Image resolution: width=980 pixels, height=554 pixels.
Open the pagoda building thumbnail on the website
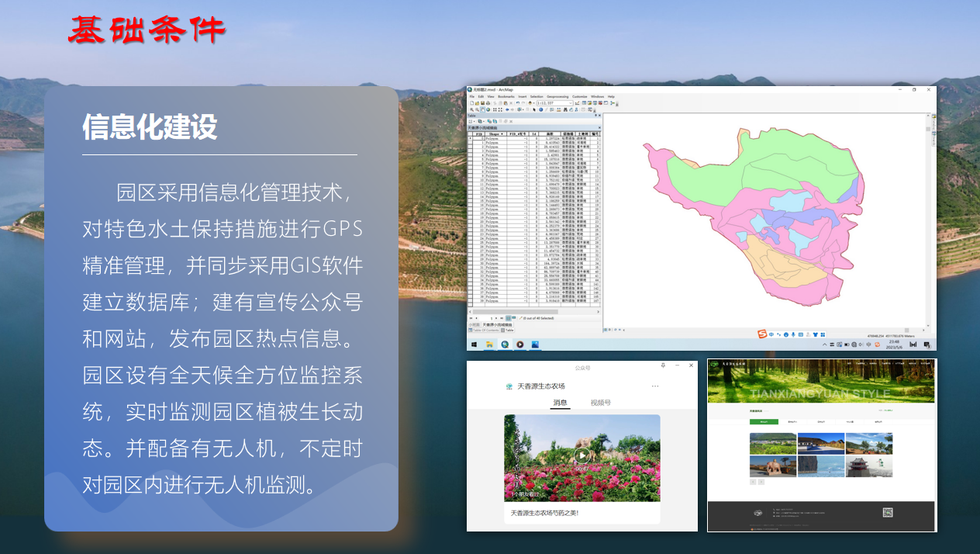click(x=869, y=466)
